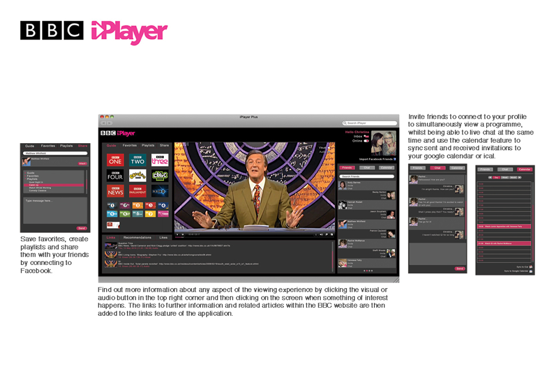
Task: Tune to the dark blue Radio 4 icon
Action: [x=163, y=206]
